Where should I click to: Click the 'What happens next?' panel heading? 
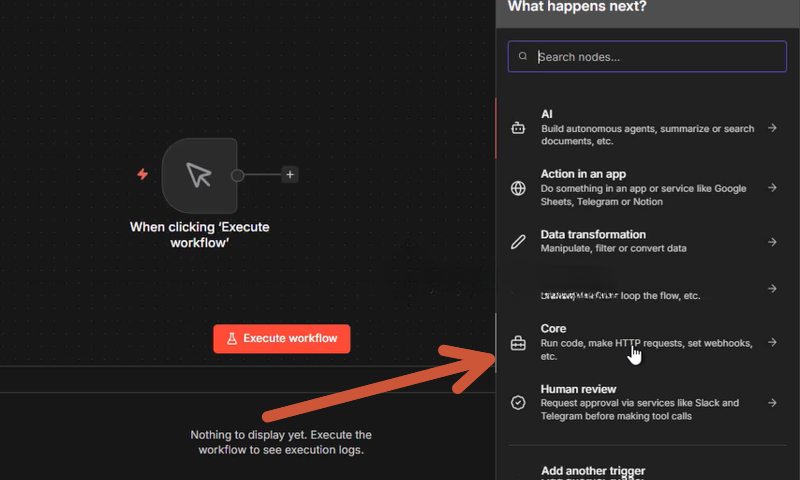coord(577,7)
